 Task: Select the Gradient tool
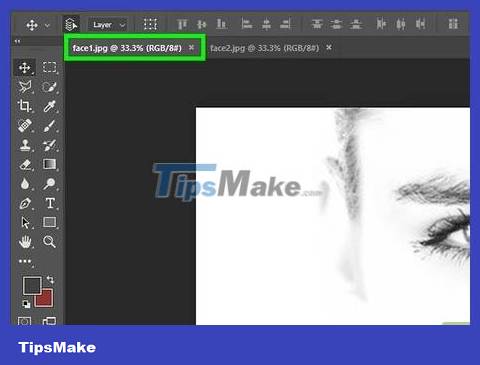click(49, 164)
